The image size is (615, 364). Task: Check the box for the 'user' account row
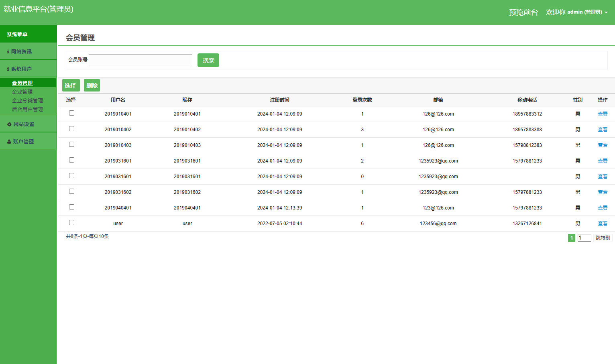click(71, 223)
